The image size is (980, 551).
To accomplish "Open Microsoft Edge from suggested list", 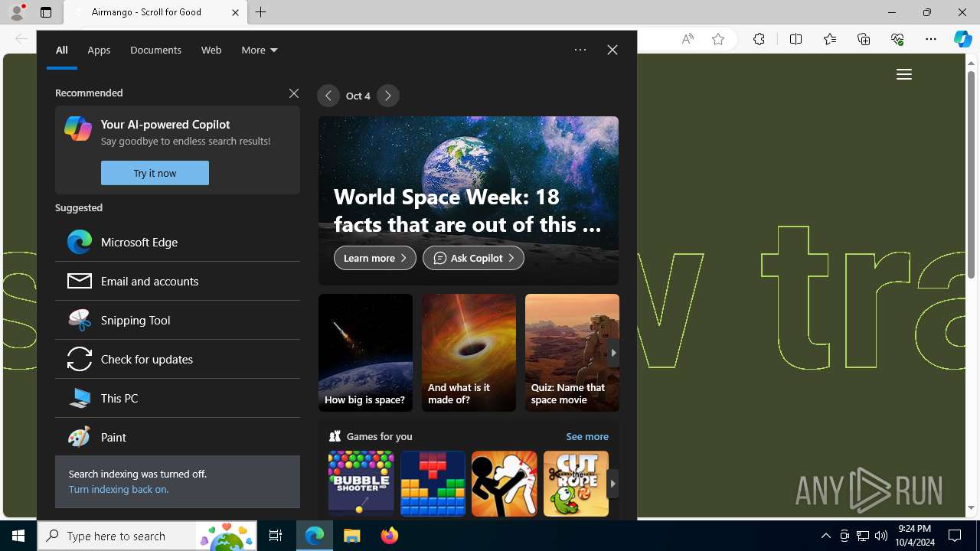I will [x=178, y=242].
